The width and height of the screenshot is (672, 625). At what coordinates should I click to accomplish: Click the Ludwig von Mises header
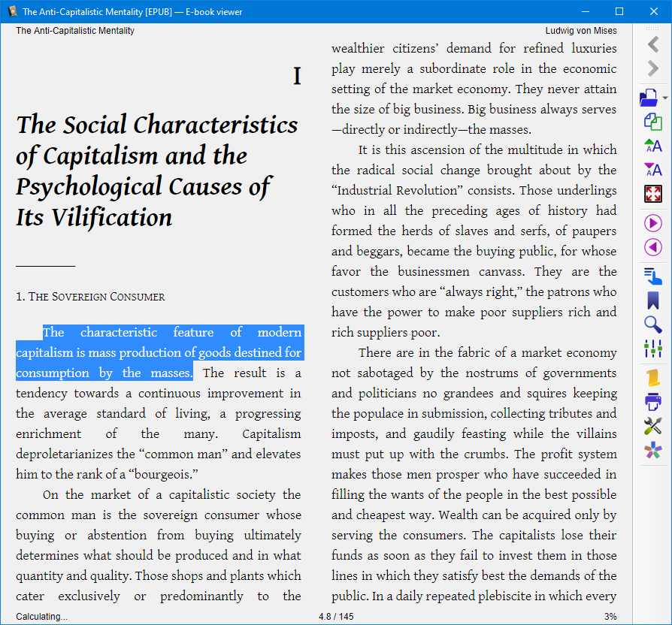(x=581, y=30)
